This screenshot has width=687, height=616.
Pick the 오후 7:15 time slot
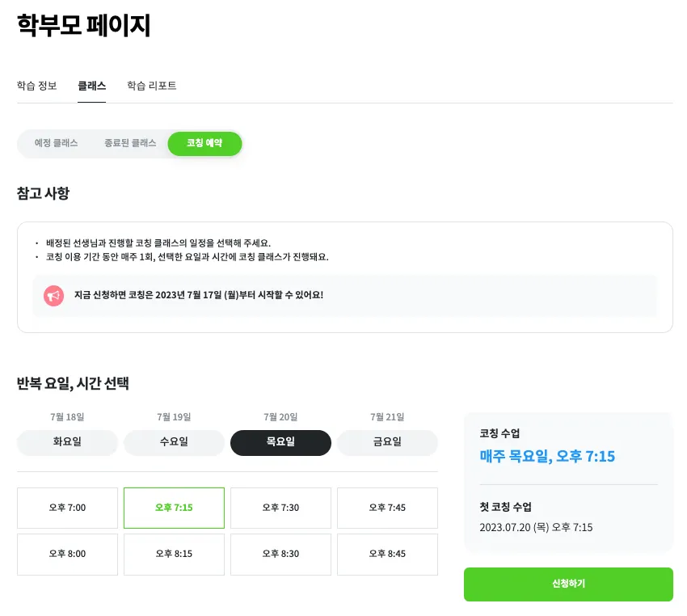(174, 508)
